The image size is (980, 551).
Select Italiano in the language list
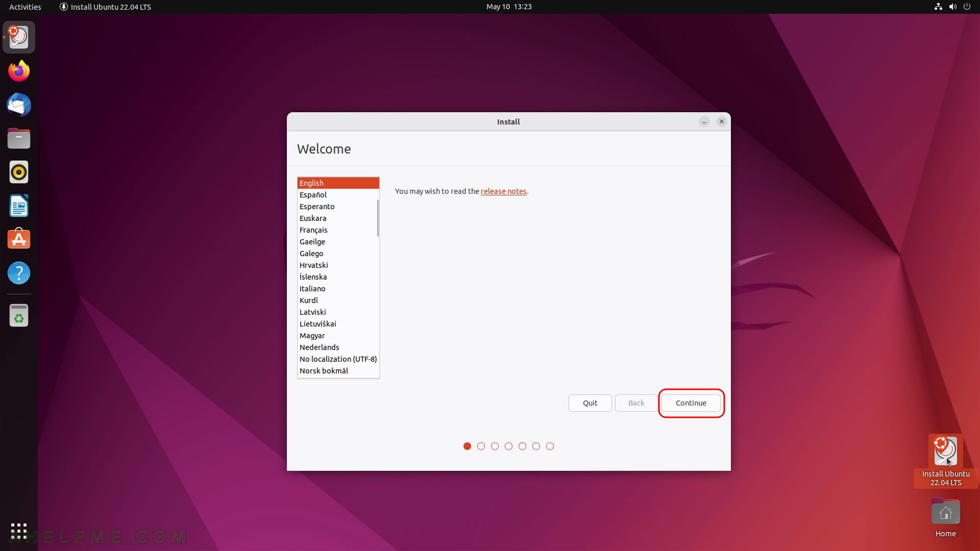point(338,289)
